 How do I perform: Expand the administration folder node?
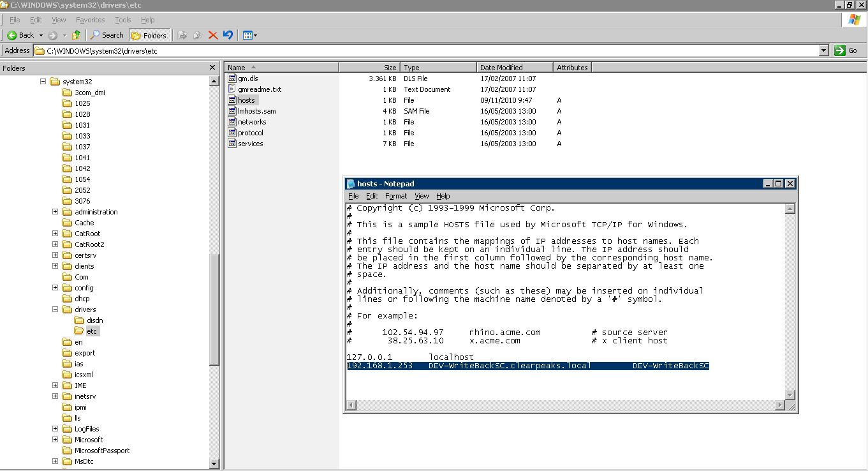55,212
